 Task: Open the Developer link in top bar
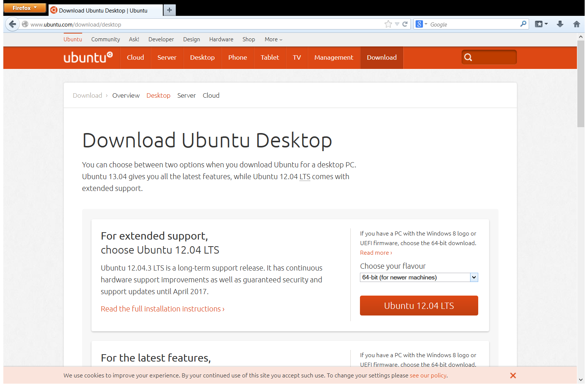tap(161, 39)
